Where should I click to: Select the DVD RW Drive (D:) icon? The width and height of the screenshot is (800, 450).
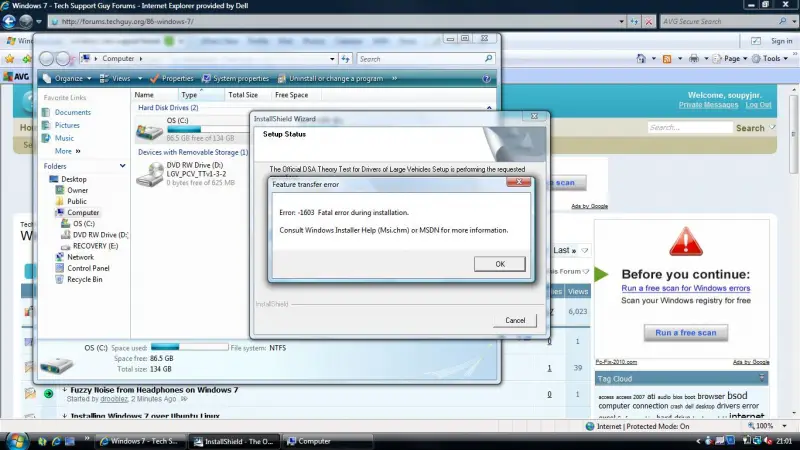pyautogui.click(x=149, y=174)
